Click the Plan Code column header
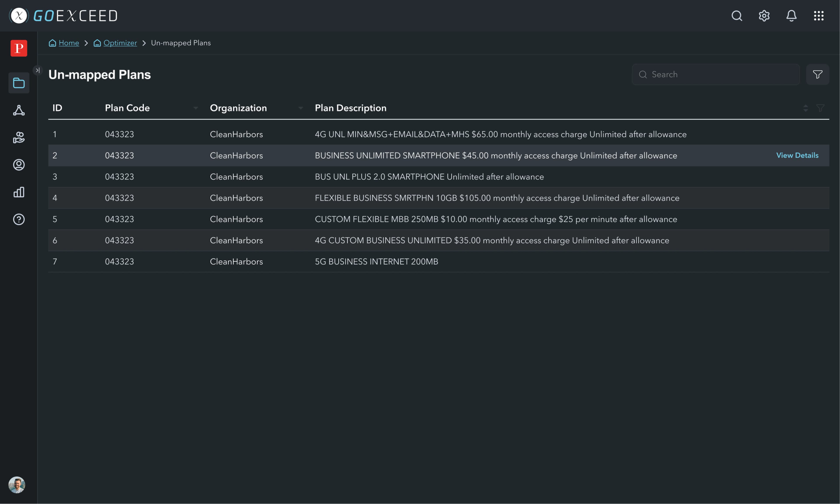Screen dimensions: 840x504 (127, 108)
